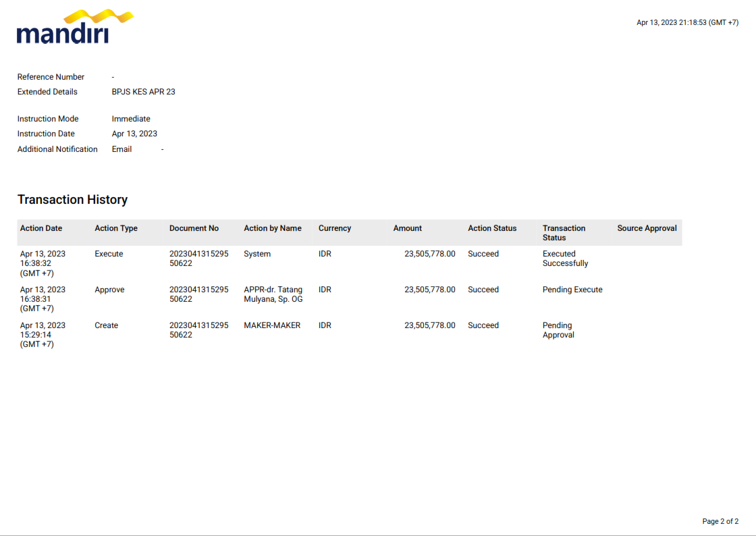Select the Execute action type cell
756x536 pixels.
tap(109, 254)
